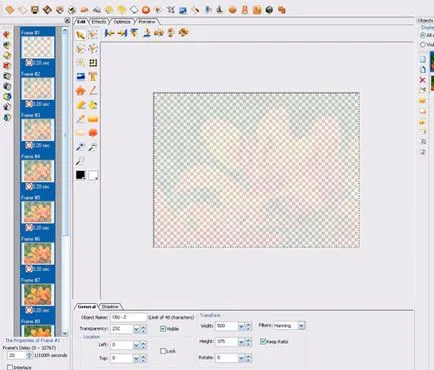
Task: Click the red circular stop icon in main toolbar
Action: [145, 10]
